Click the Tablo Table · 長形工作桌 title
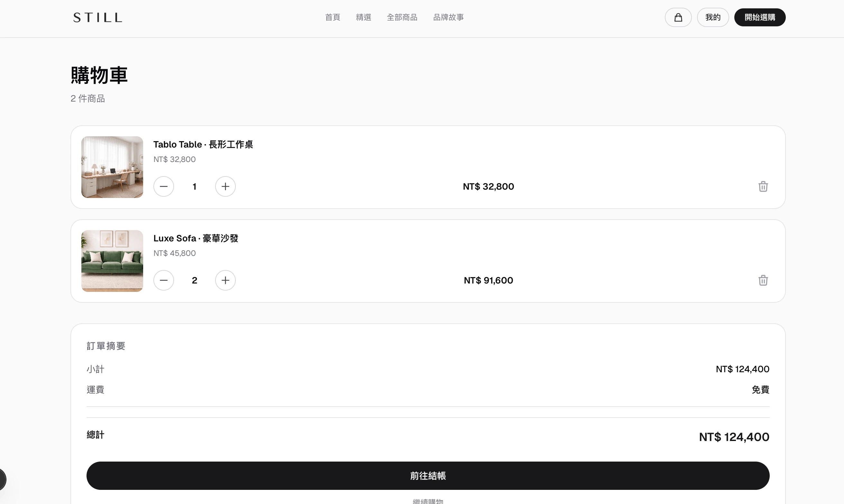 click(203, 144)
